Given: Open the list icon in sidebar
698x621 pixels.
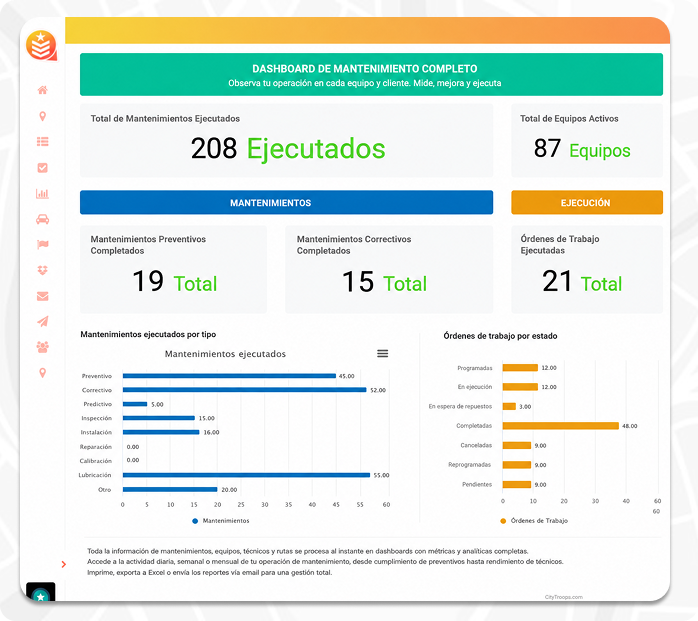Looking at the screenshot, I should coord(42,142).
